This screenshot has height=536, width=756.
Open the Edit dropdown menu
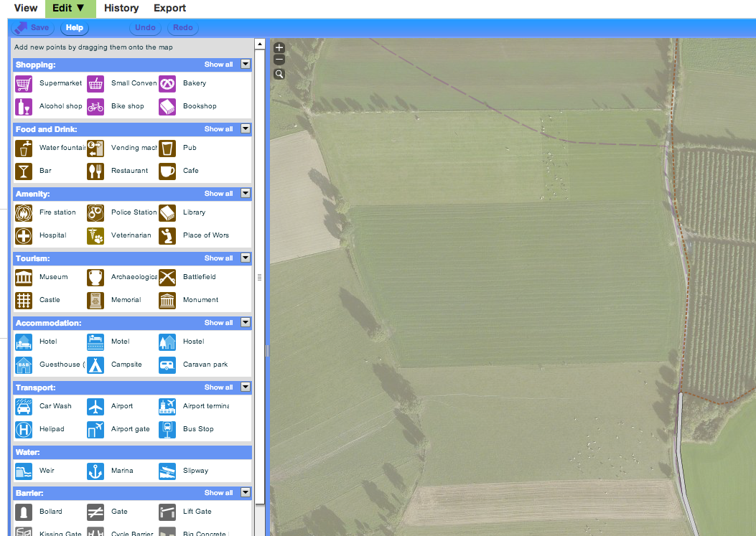pos(70,8)
